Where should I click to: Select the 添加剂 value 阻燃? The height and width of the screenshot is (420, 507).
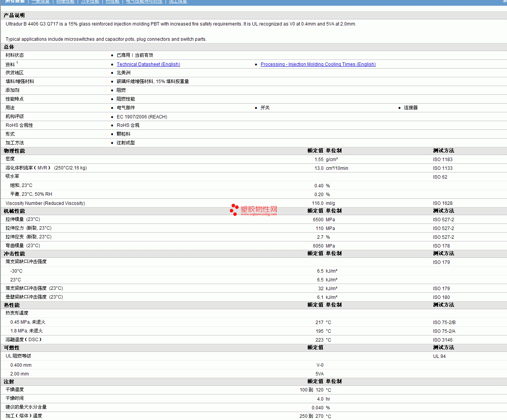pos(121,90)
